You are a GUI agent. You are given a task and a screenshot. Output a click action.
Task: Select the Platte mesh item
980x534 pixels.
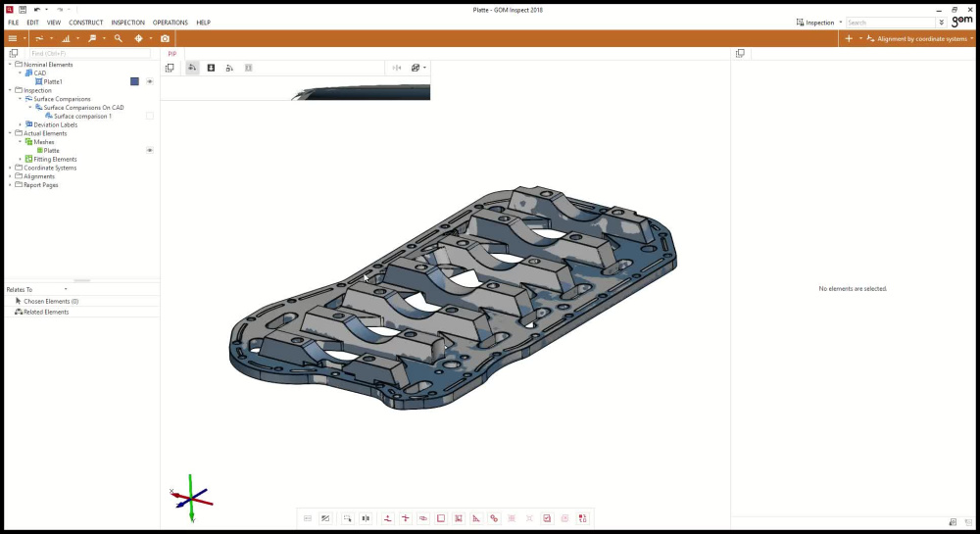point(51,151)
